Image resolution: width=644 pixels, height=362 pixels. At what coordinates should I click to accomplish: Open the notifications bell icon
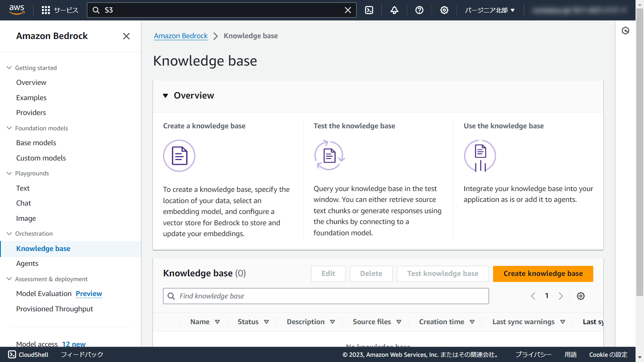(x=394, y=10)
